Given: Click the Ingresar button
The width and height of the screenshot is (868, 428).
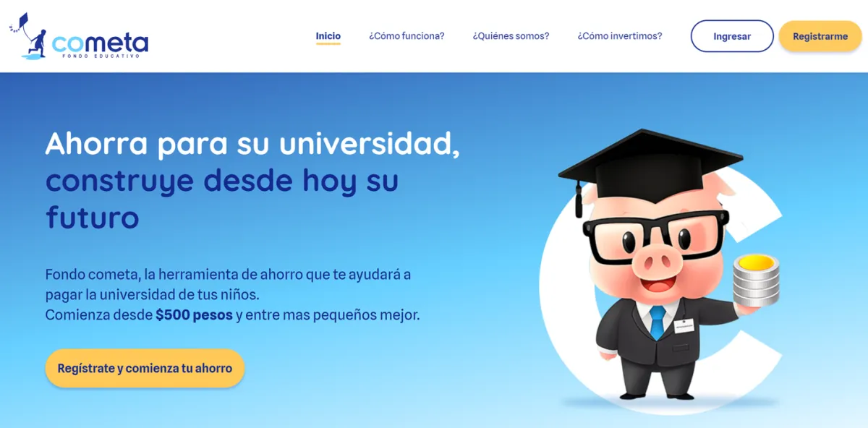Looking at the screenshot, I should pos(732,36).
